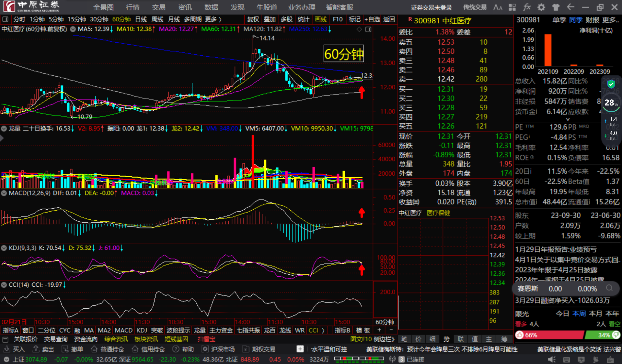Open the layout grid icon
The height and width of the screenshot is (364, 622).
click(x=512, y=7)
